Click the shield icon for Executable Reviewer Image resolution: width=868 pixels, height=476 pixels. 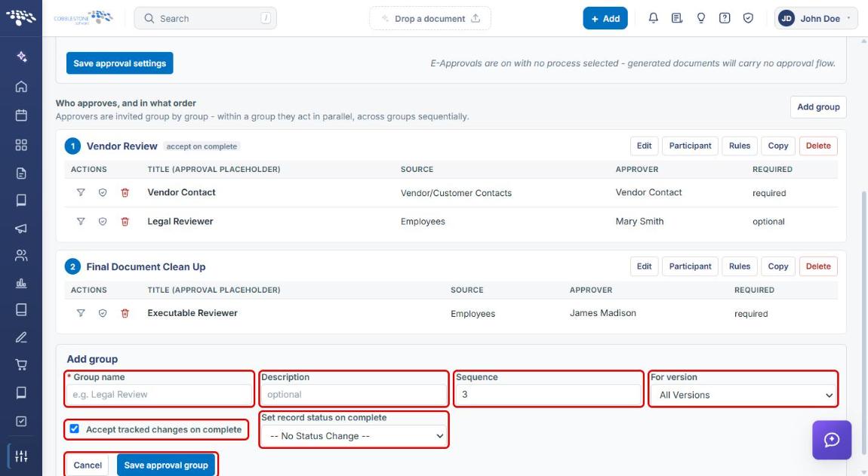pyautogui.click(x=103, y=313)
